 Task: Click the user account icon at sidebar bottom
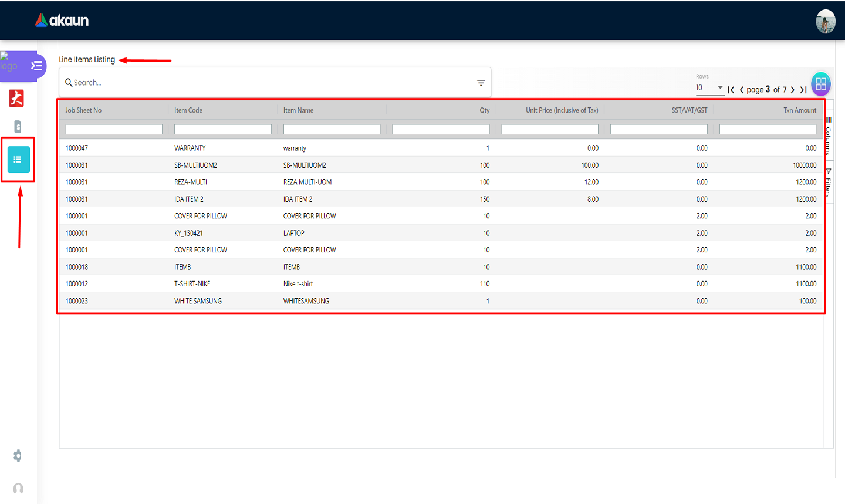18,489
